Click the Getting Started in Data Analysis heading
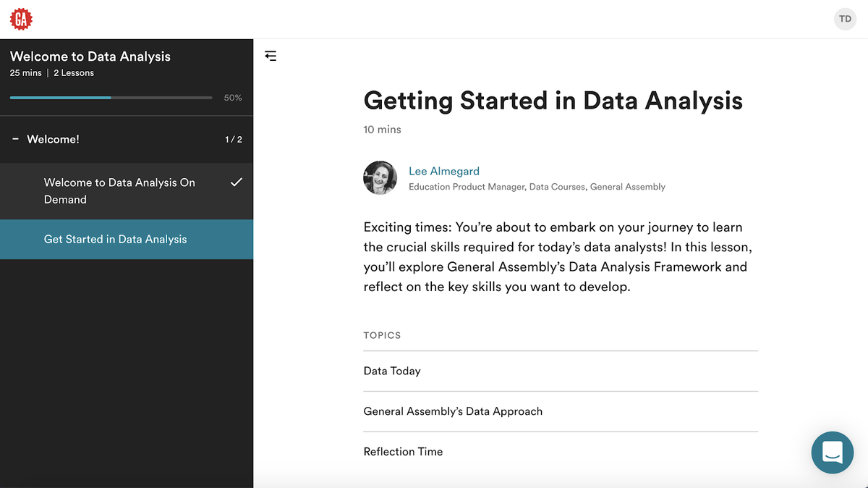The height and width of the screenshot is (488, 868). [553, 101]
